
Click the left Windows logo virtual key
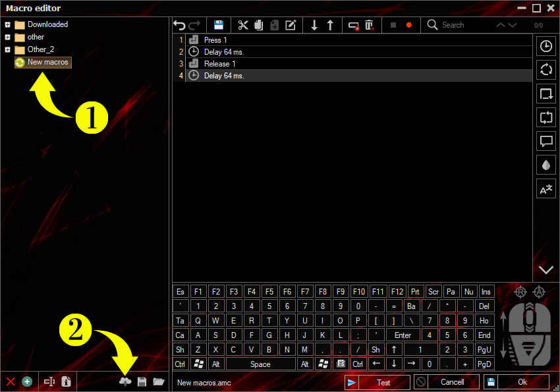click(x=198, y=364)
